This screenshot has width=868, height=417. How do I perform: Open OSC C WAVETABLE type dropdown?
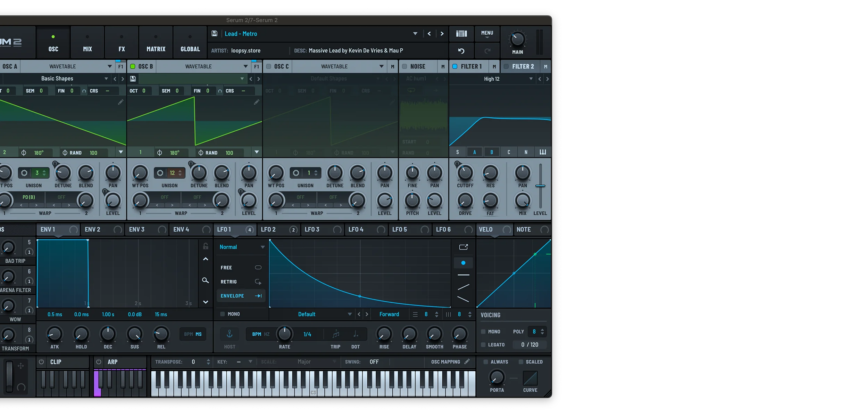pos(381,66)
